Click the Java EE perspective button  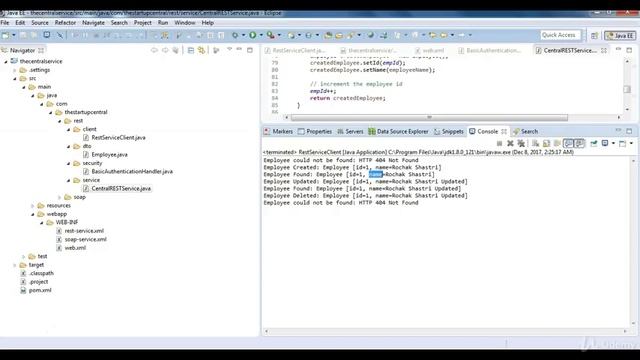[620, 36]
